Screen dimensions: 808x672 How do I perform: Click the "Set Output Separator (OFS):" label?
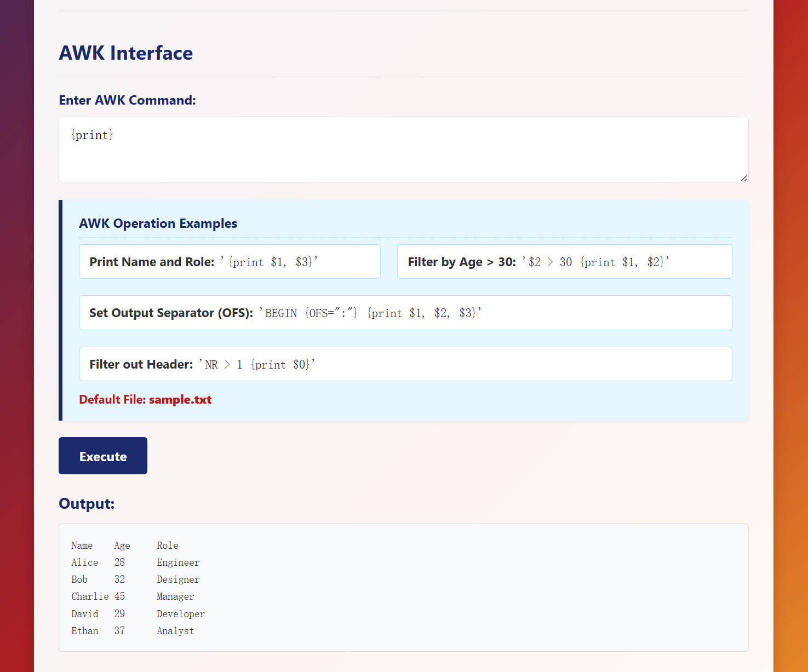click(171, 313)
